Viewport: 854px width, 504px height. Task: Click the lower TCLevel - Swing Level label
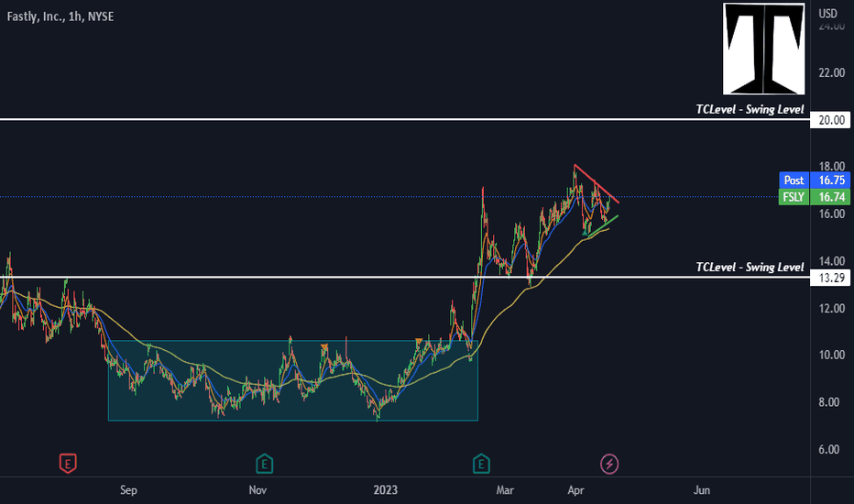(x=750, y=267)
